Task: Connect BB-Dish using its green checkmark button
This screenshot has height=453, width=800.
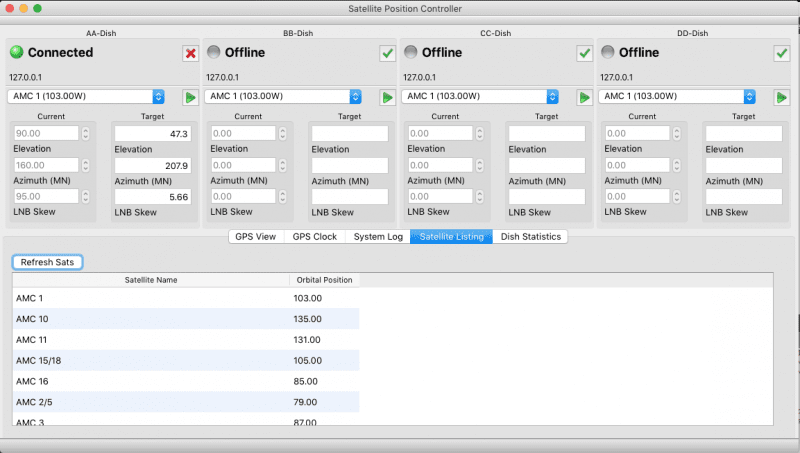Action: pos(388,53)
